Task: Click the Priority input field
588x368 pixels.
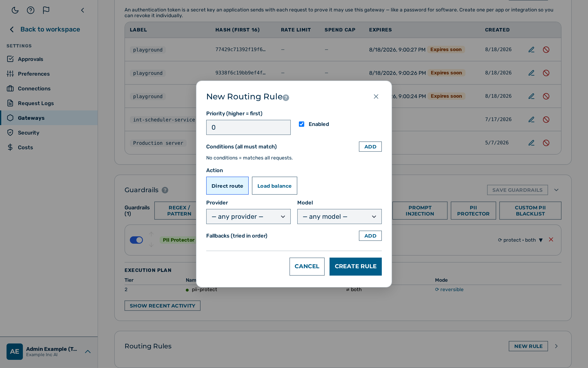Action: (x=248, y=127)
